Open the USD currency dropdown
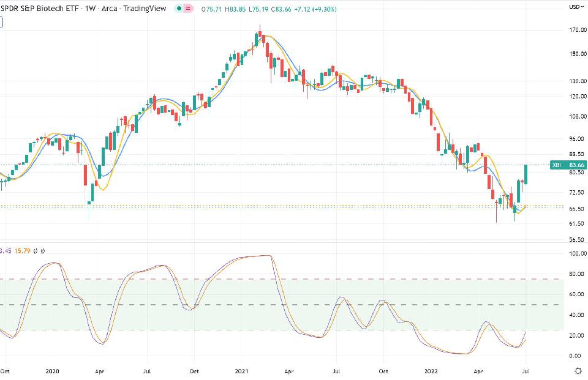Screen dimensions: 588x380 point(575,7)
